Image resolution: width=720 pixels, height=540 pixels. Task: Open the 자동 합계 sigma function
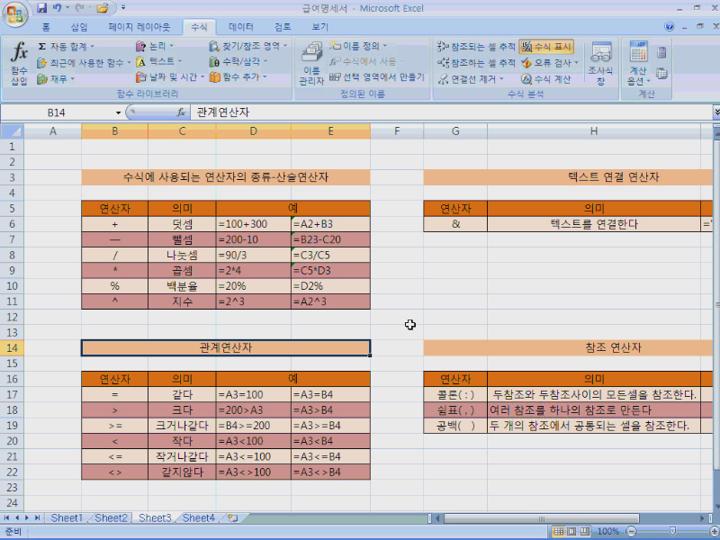point(66,46)
